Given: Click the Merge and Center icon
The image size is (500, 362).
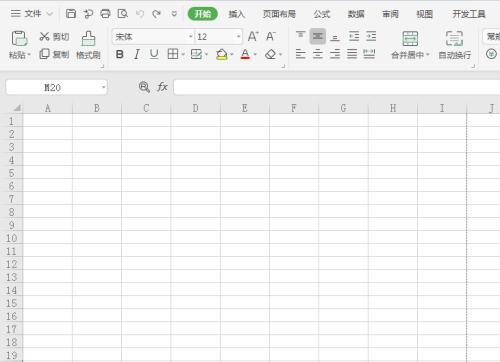Looking at the screenshot, I should point(410,39).
